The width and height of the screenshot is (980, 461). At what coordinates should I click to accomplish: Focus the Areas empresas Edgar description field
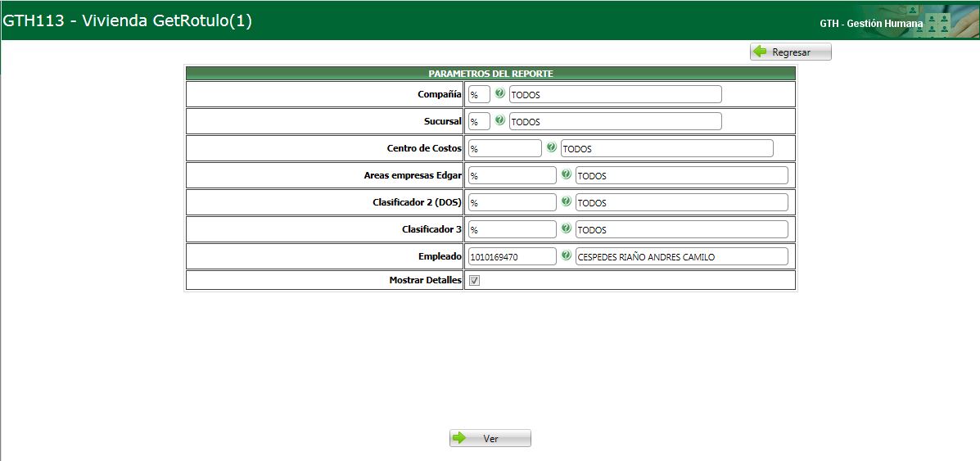tap(682, 175)
